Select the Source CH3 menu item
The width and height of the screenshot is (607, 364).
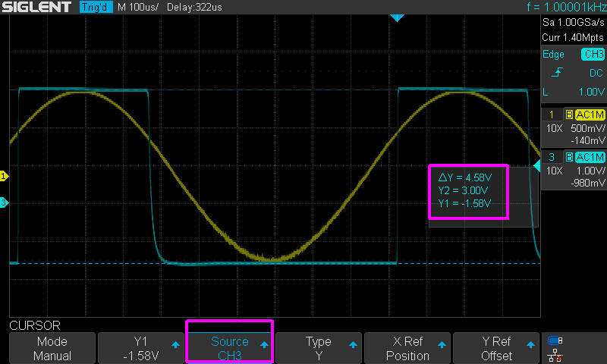229,348
